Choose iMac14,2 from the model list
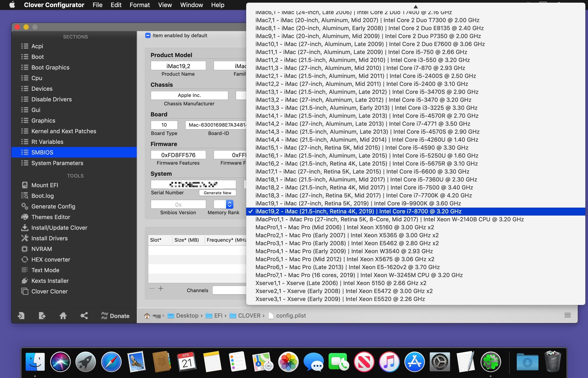588x378 pixels. pos(415,124)
